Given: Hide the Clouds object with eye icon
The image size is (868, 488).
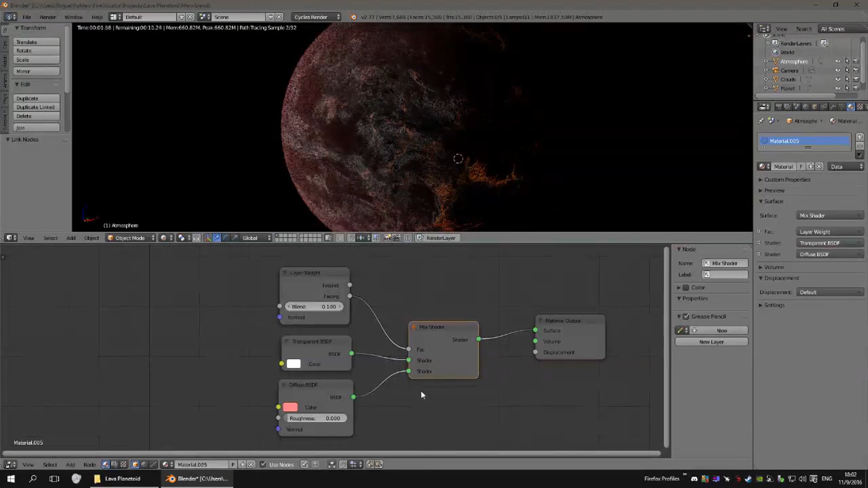Looking at the screenshot, I should click(838, 80).
